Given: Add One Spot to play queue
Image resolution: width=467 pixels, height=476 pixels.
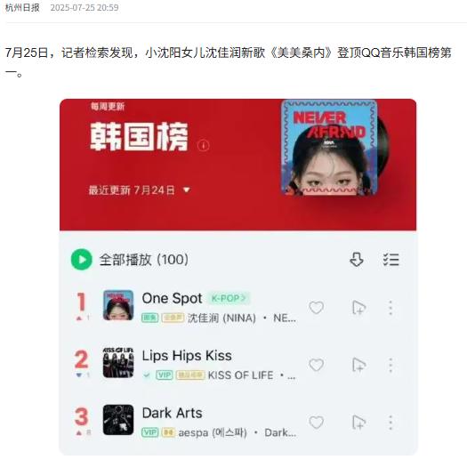Looking at the screenshot, I should click(x=359, y=308).
